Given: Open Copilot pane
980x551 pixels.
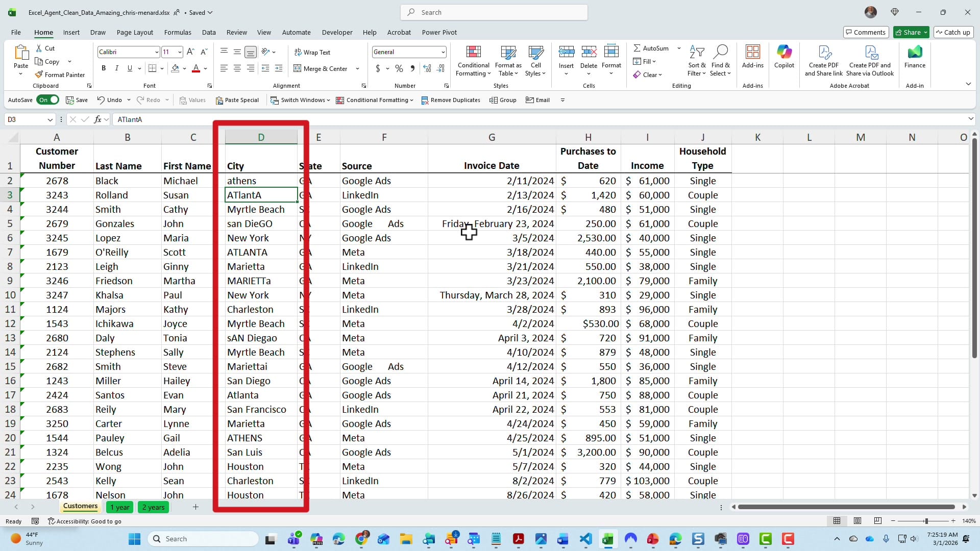Looking at the screenshot, I should click(x=784, y=59).
